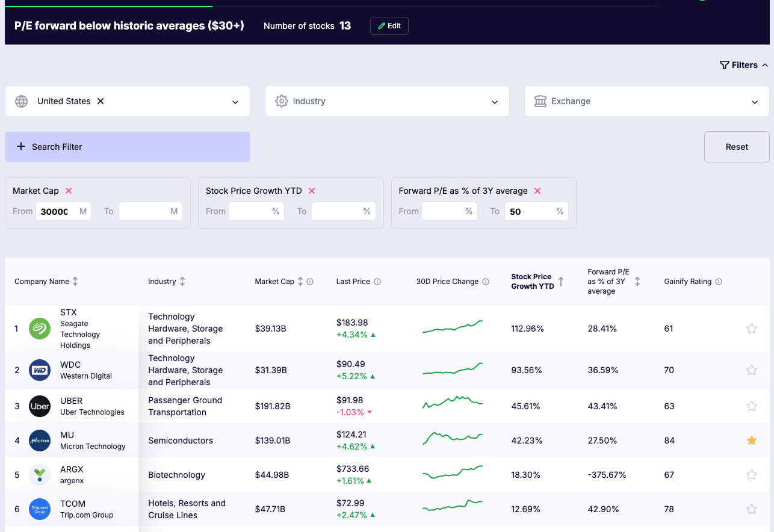Favorite the TCOM Trip.com star
This screenshot has width=774, height=532.
tap(752, 509)
